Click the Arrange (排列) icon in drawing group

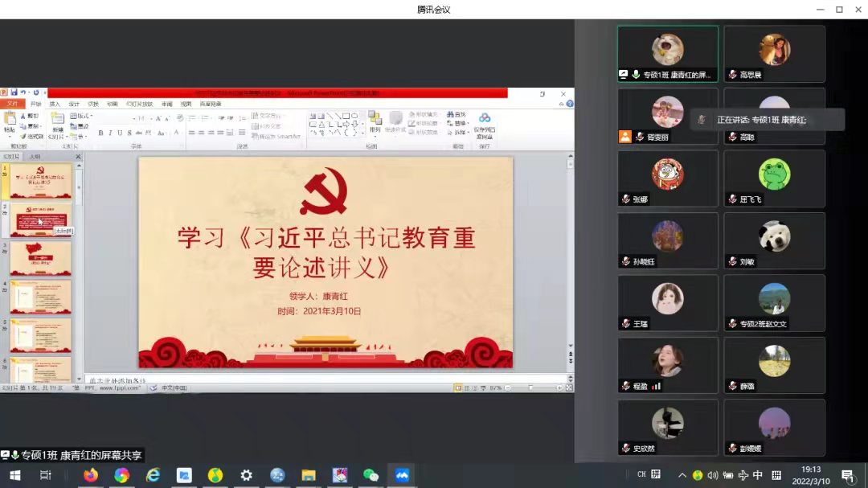(375, 121)
